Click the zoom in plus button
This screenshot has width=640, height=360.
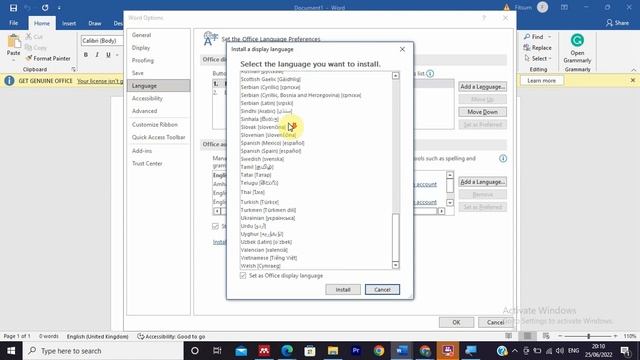(x=616, y=336)
